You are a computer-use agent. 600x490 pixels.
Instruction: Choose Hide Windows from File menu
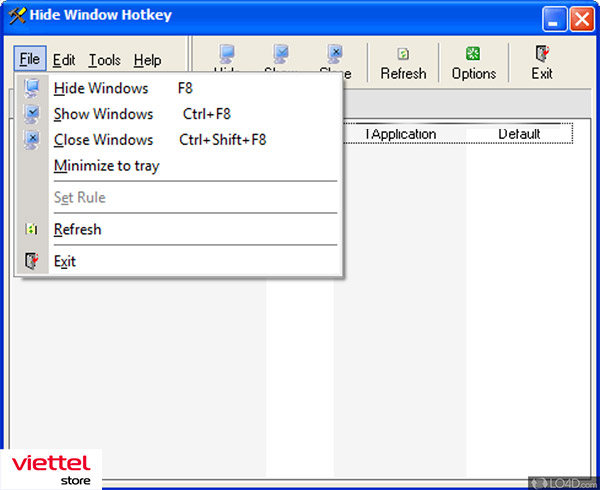click(x=178, y=88)
